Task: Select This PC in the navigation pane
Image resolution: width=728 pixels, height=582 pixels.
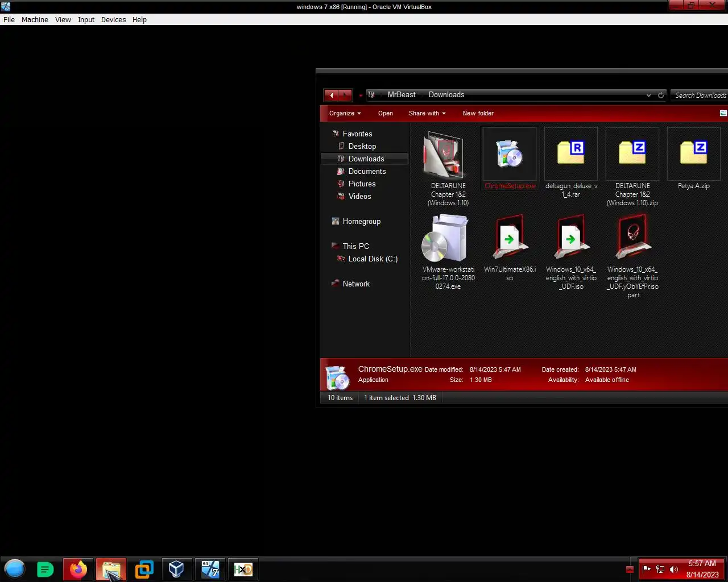Action: (355, 246)
